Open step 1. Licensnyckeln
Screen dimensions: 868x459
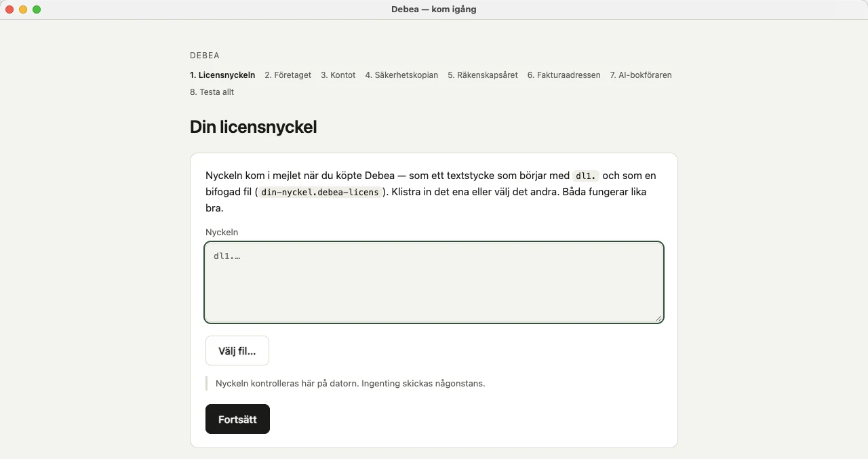click(222, 75)
